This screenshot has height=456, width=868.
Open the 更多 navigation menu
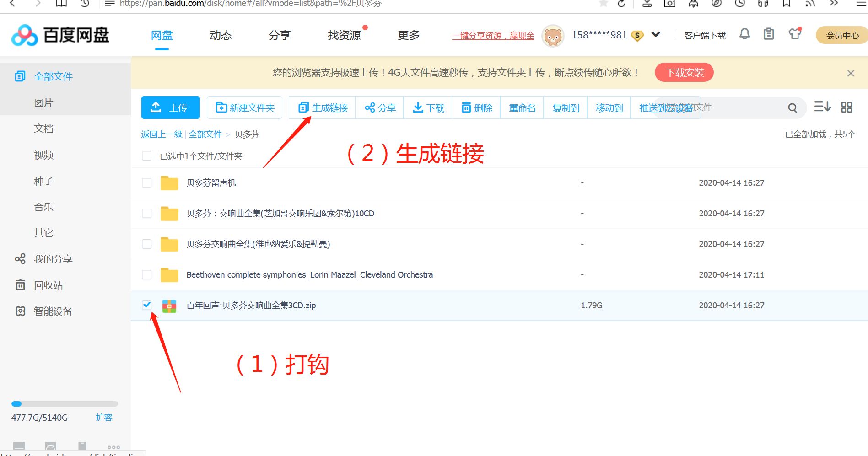tap(408, 35)
